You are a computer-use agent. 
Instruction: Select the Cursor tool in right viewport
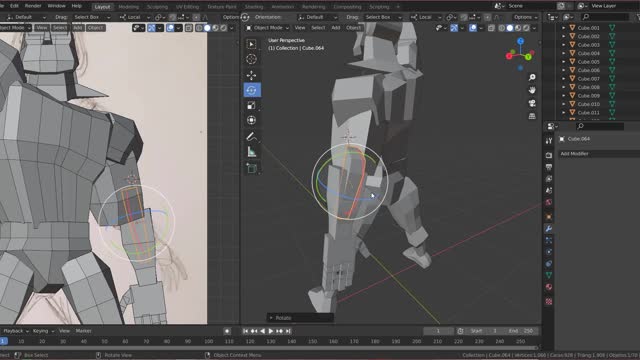(x=251, y=59)
